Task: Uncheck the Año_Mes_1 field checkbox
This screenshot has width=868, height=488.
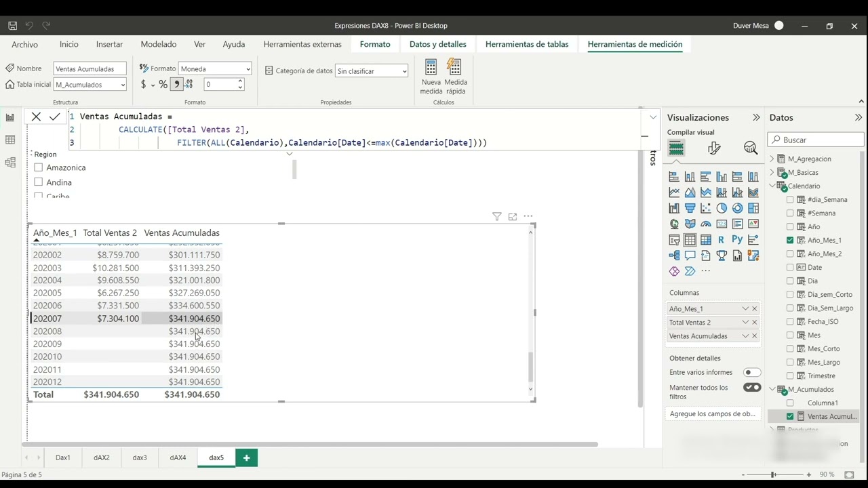Action: click(790, 240)
